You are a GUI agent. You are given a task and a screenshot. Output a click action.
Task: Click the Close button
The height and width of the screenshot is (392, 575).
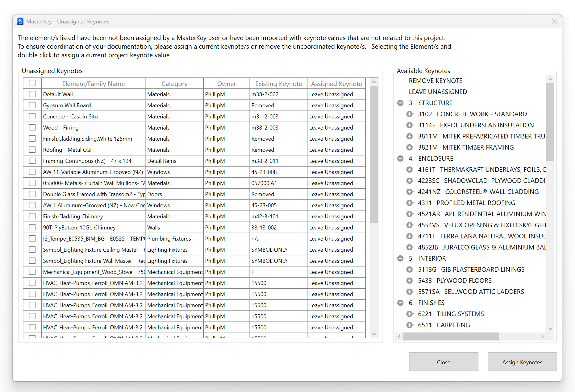coord(443,362)
